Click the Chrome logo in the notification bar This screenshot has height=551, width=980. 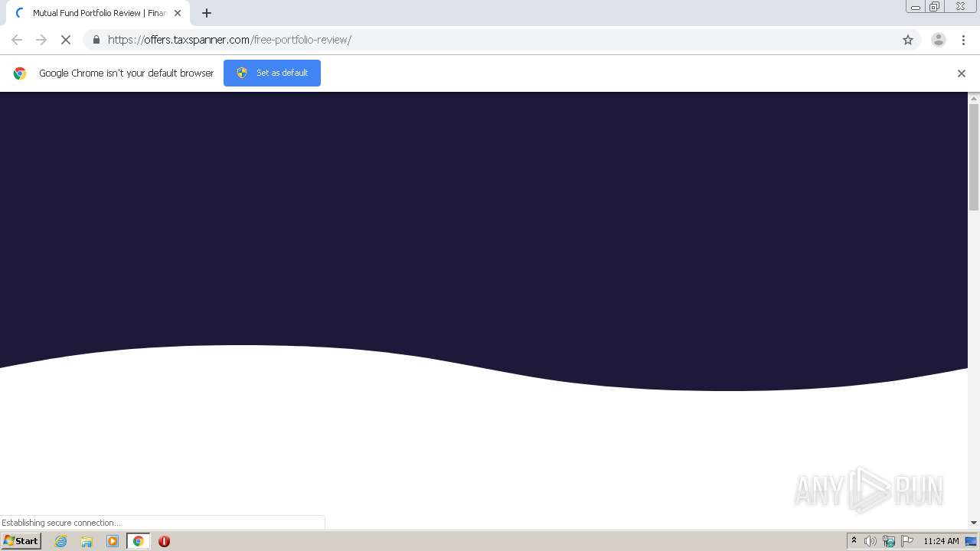tap(20, 73)
